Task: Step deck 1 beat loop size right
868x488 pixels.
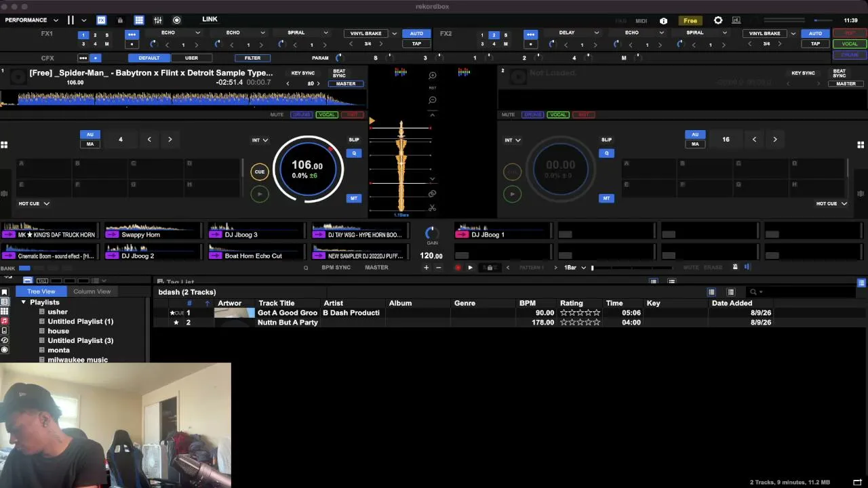Action: point(170,140)
